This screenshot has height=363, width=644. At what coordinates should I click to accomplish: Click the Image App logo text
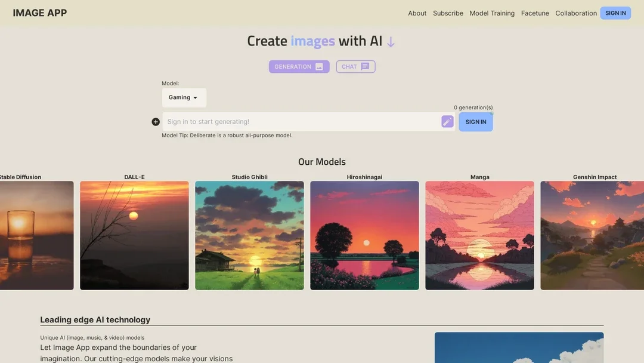point(40,13)
